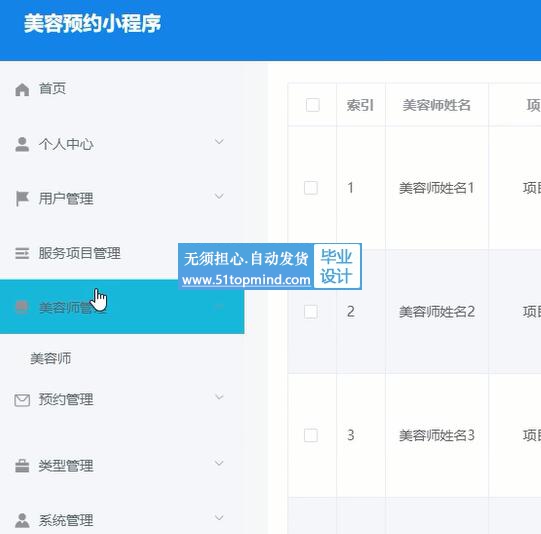Click the 美容预约小程序 title
Screen dimensions: 541x534
point(92,23)
